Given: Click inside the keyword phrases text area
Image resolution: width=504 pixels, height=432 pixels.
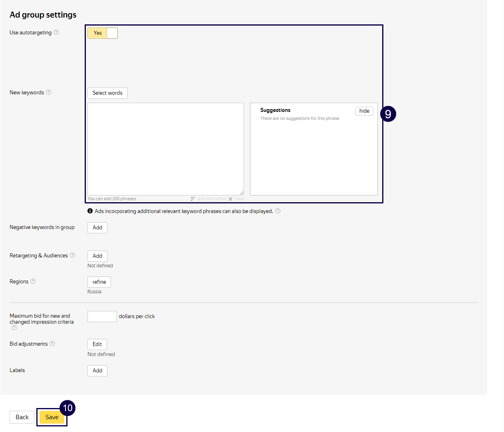Looking at the screenshot, I should point(165,149).
